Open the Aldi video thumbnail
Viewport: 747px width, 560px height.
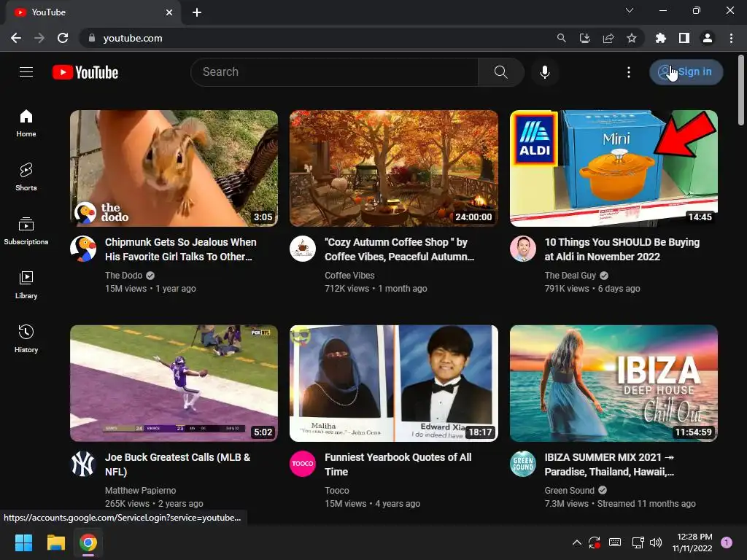[x=614, y=168]
